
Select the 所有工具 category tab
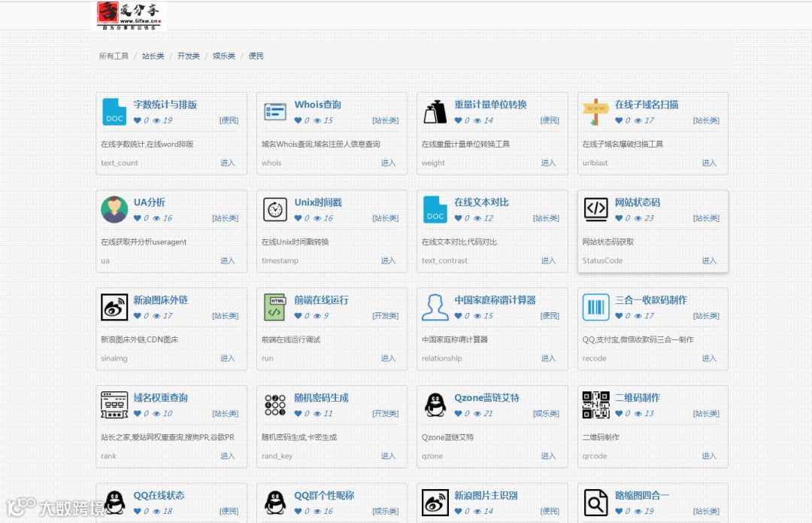(x=114, y=56)
